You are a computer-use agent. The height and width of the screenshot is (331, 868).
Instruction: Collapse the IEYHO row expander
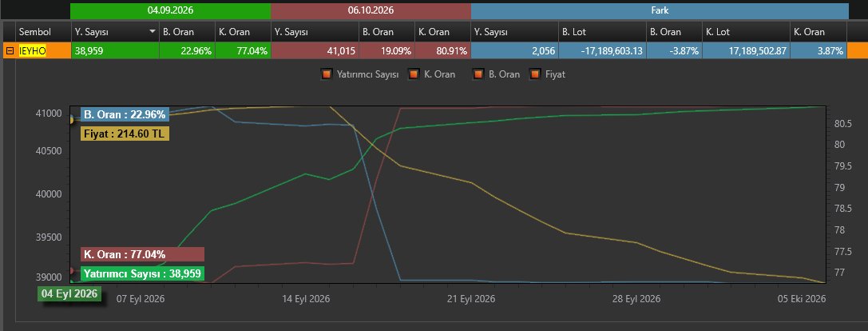10,51
